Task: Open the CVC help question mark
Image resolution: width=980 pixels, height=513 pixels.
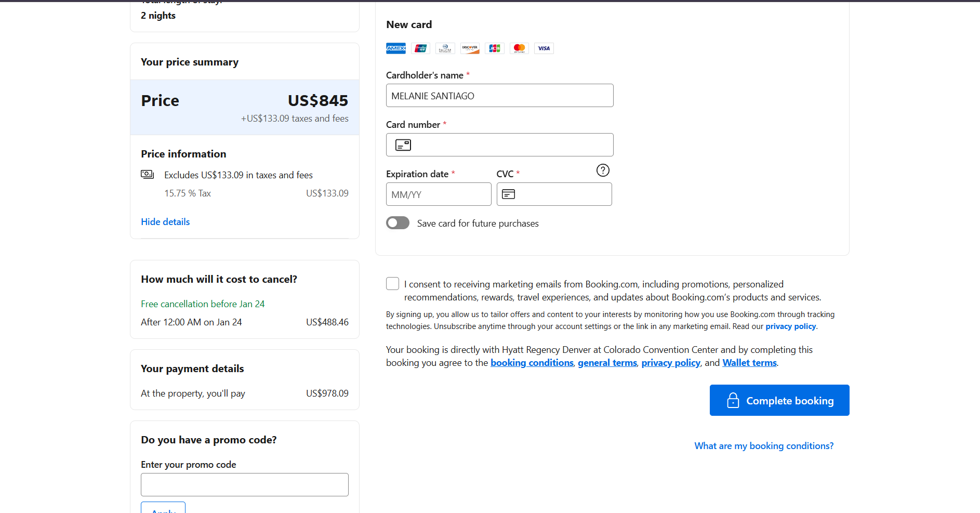Action: pyautogui.click(x=603, y=170)
